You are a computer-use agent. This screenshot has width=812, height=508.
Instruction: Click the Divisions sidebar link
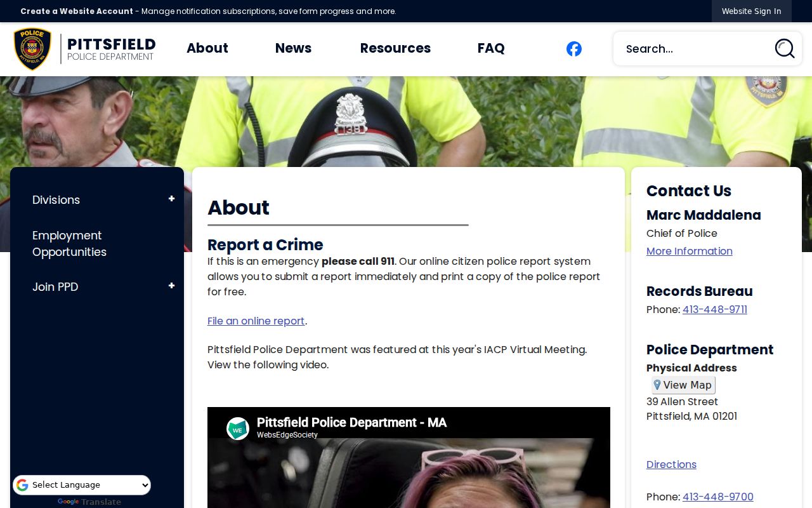[56, 200]
